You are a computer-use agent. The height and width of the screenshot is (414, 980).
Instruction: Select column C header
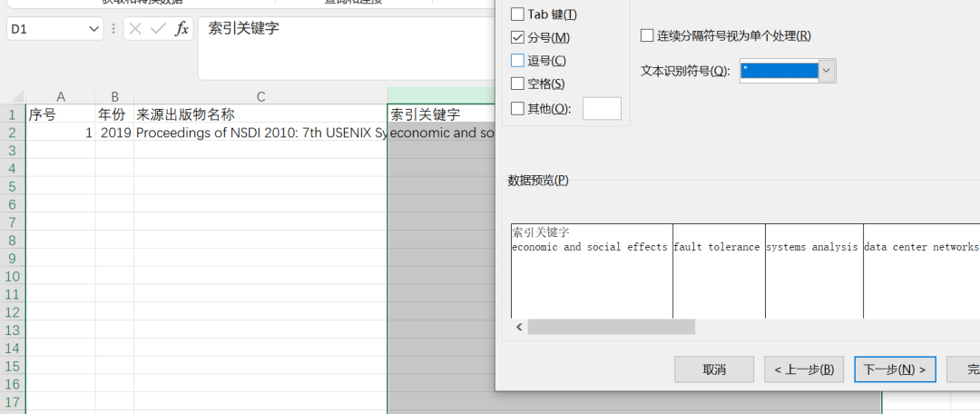(260, 96)
